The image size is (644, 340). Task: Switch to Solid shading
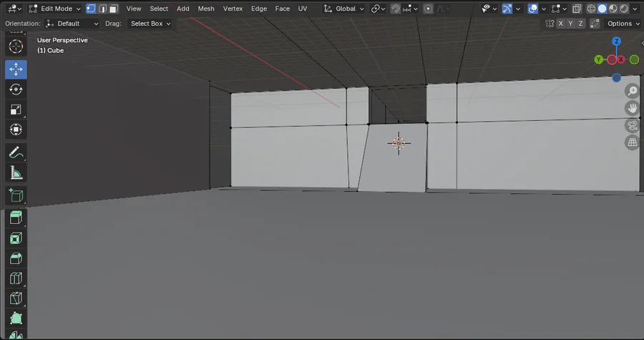pyautogui.click(x=602, y=9)
